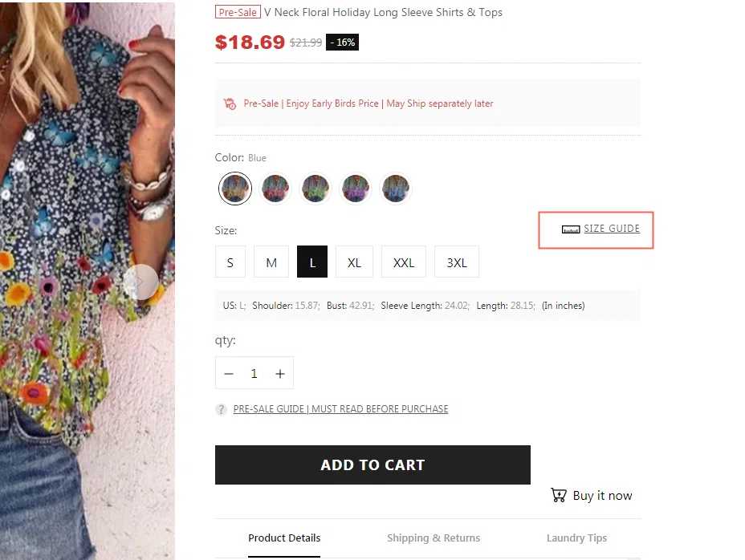Choose size M option
745x560 pixels.
click(x=271, y=262)
